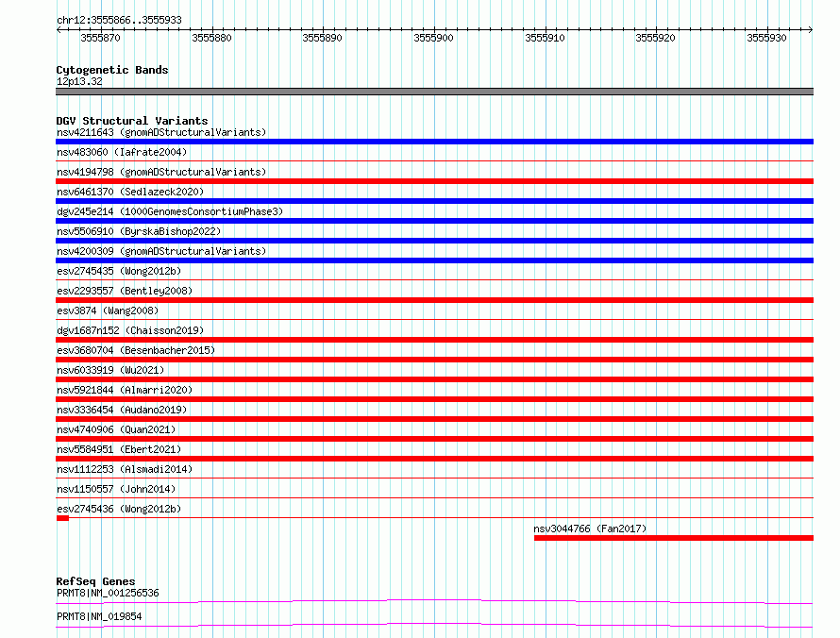The width and height of the screenshot is (840, 638).
Task: Click ruler position 3555890
Action: (x=322, y=38)
